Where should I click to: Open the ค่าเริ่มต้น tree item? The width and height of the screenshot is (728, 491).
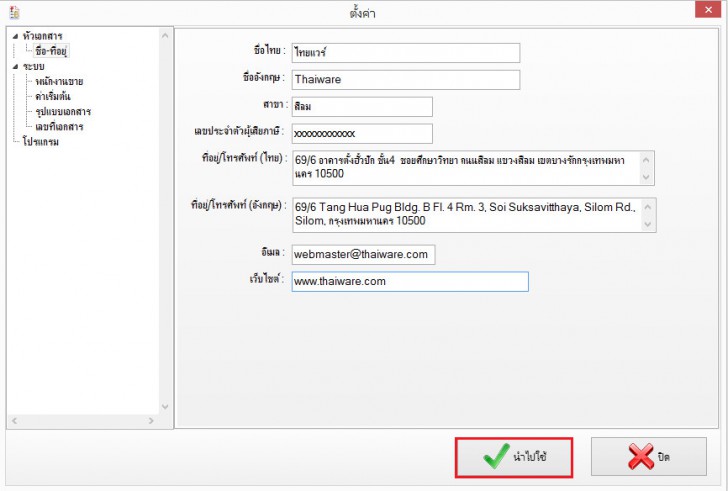[52, 96]
